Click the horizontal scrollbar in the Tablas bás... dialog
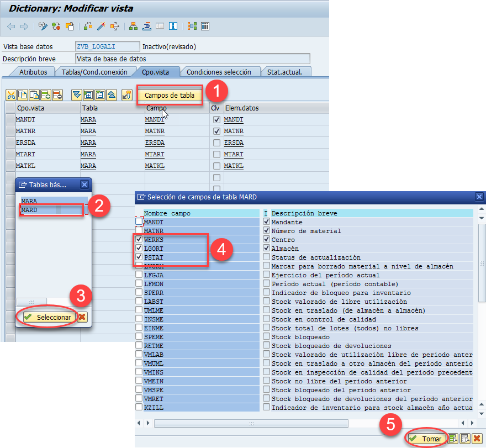The image size is (486, 448). point(31,302)
